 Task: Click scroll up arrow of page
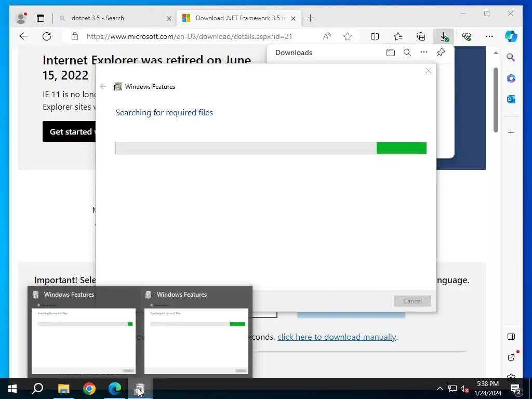(x=496, y=53)
